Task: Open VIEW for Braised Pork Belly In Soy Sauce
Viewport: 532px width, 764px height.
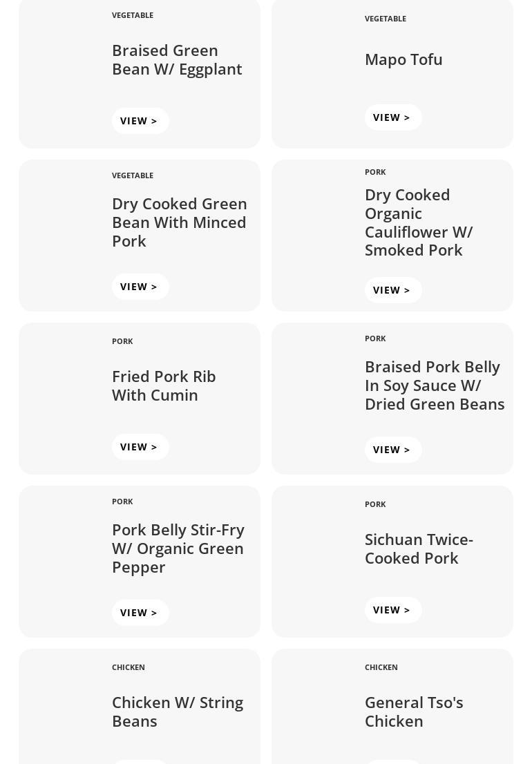Action: click(392, 450)
